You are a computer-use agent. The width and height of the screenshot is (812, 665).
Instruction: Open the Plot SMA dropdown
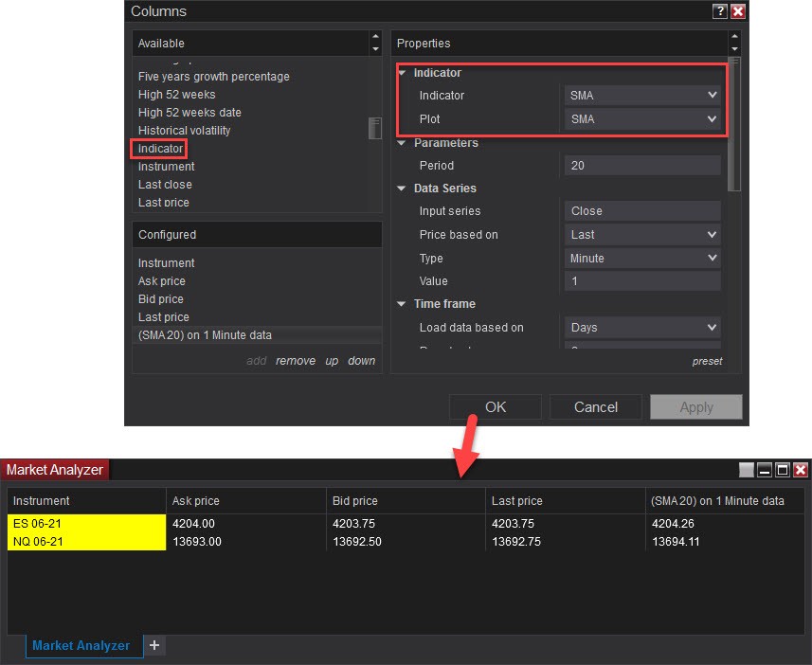tap(642, 119)
